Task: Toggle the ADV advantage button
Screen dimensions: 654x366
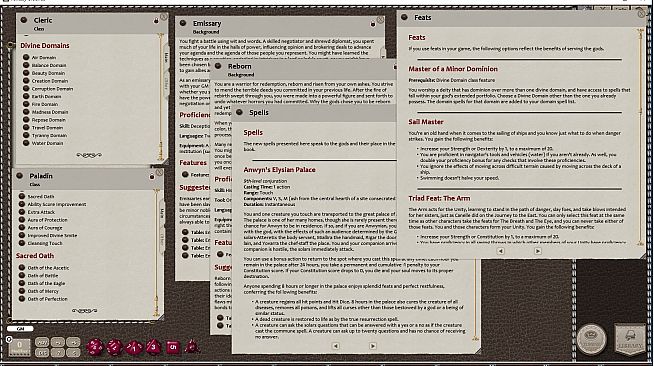Action: (42, 342)
